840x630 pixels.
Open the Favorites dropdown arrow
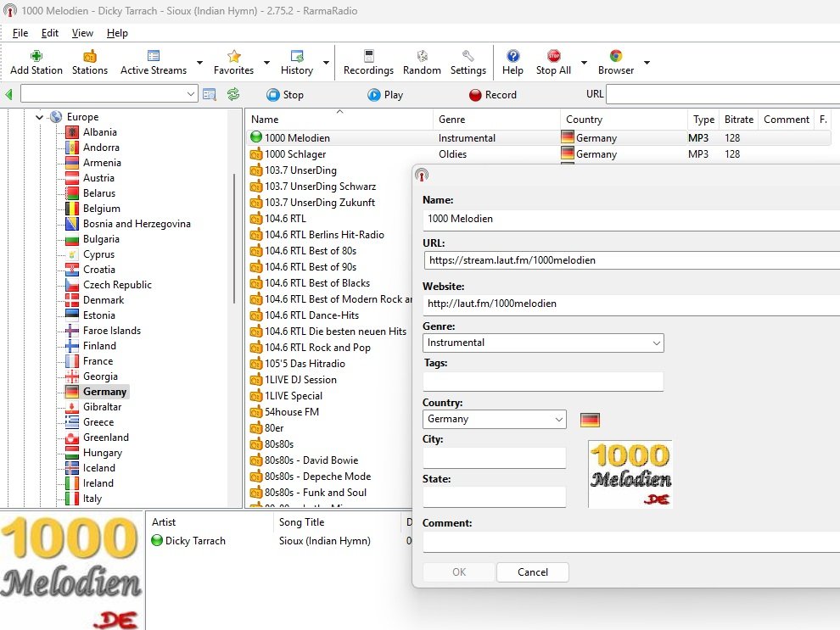coord(266,63)
